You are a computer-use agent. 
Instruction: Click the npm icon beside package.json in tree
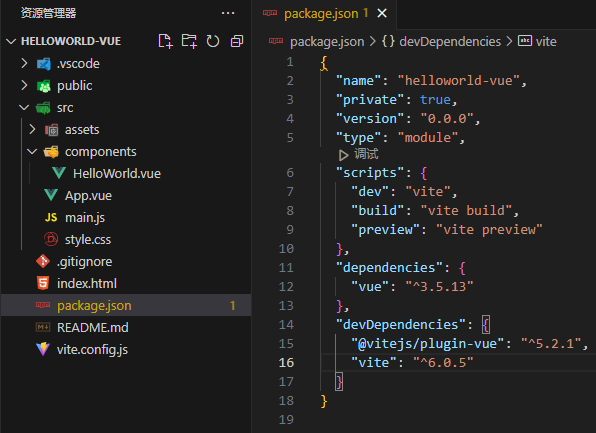(43, 305)
